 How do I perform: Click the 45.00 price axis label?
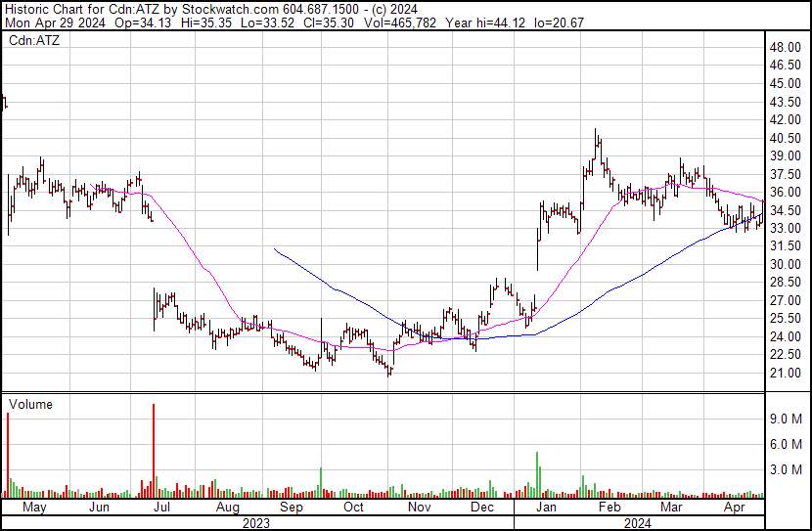[x=785, y=83]
